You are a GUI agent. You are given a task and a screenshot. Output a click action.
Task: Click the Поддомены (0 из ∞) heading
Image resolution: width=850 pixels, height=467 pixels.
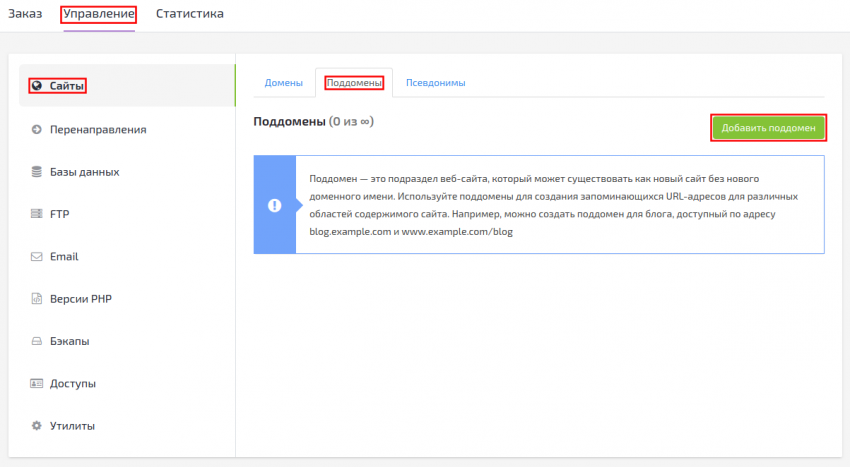tap(313, 121)
